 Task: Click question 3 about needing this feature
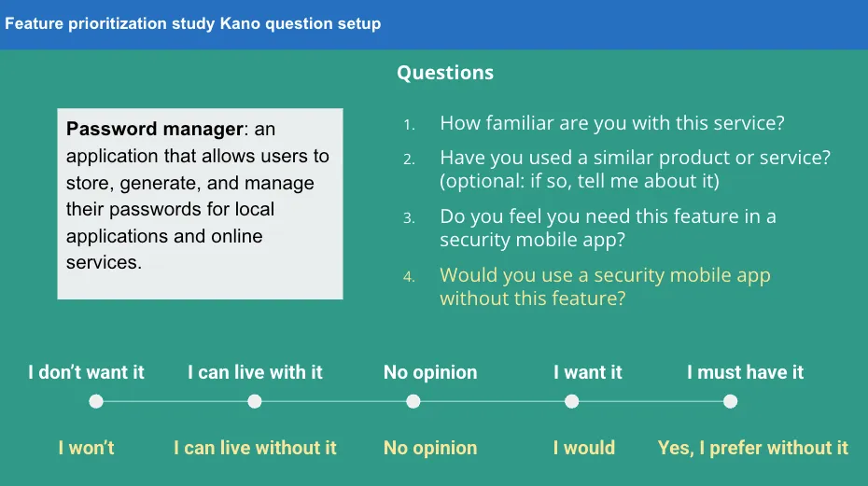click(608, 228)
